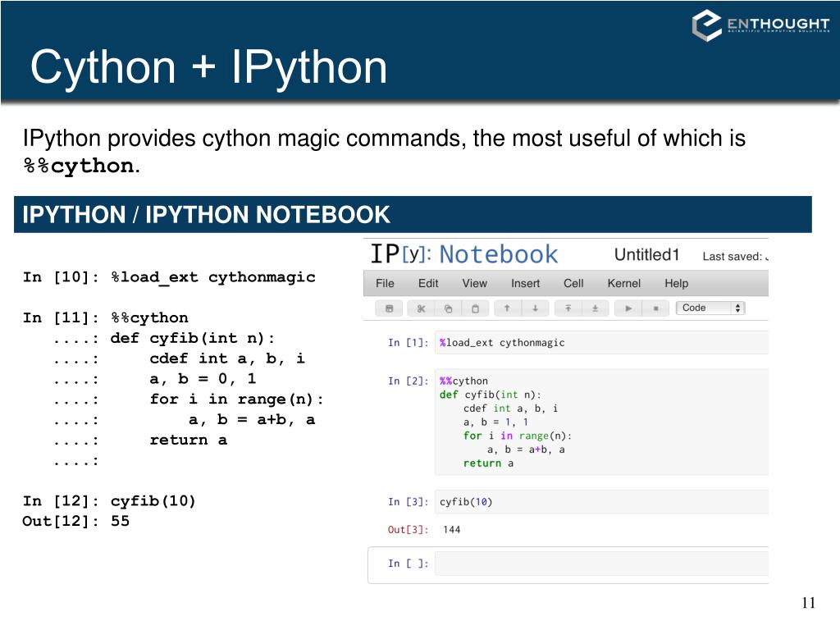Click the 'IPYTHON / IPYTHON NOTEBOOK' section heading
Screen dimensions: 840x630
point(206,215)
